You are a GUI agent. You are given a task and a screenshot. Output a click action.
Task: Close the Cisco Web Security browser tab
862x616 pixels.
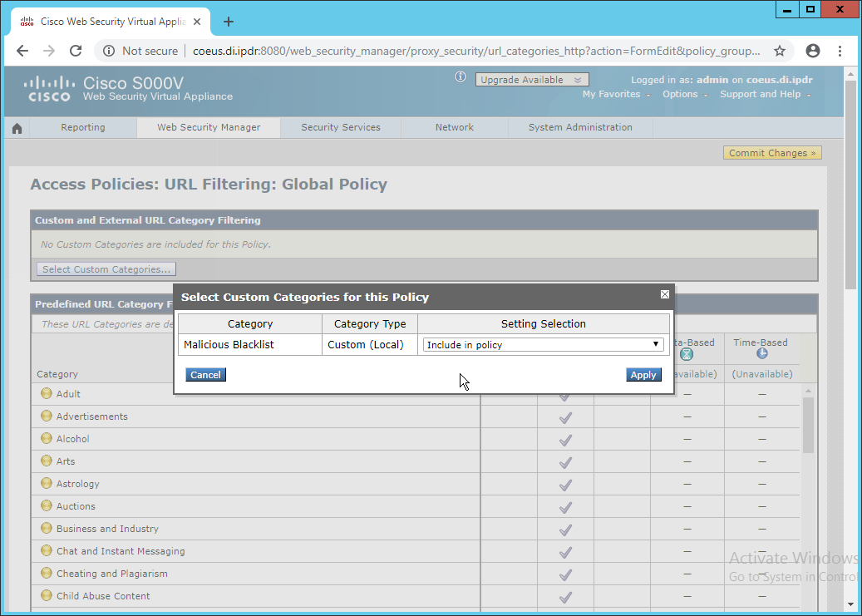pos(197,22)
